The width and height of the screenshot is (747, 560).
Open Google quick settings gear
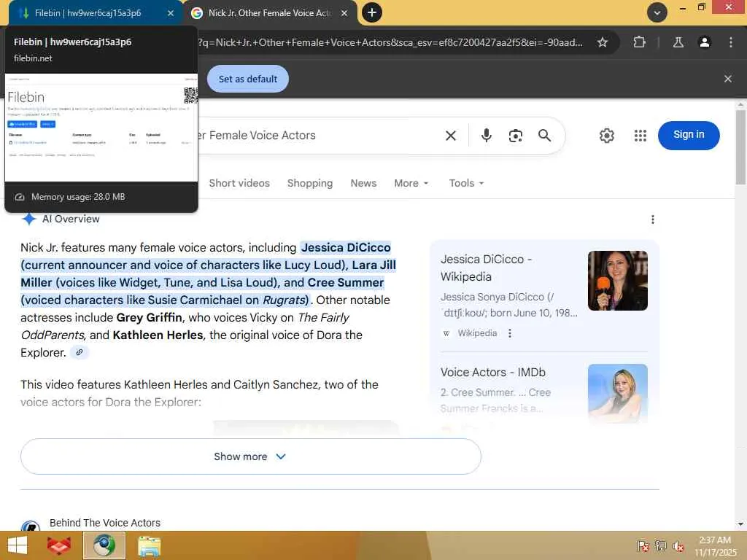coord(606,136)
